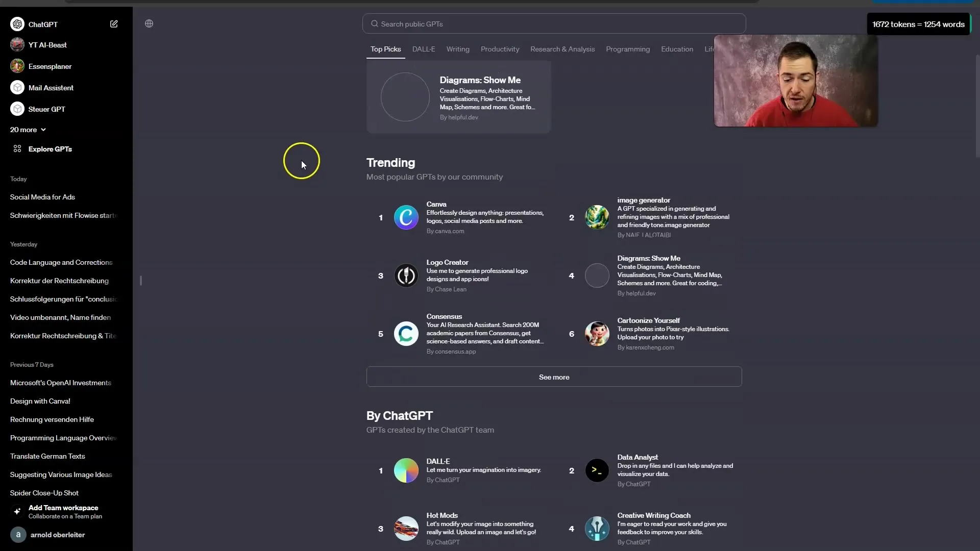The height and width of the screenshot is (551, 980).
Task: Click the page vertical scrollbar
Action: tap(977, 107)
